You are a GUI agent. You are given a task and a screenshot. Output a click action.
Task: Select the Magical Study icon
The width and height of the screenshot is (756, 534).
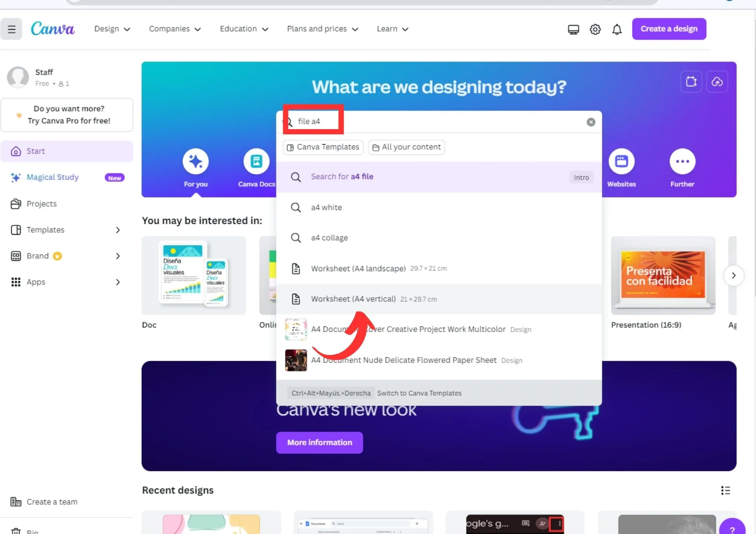tap(15, 177)
